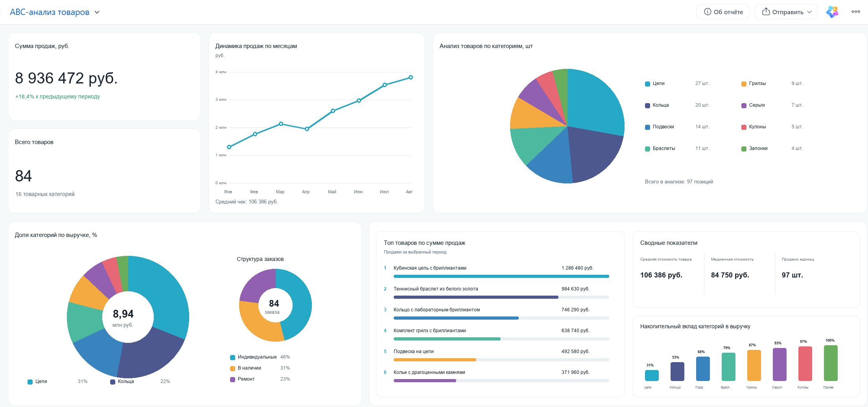Select the Кулоны legend swatch
Image resolution: width=868 pixels, height=407 pixels.
pyautogui.click(x=744, y=127)
